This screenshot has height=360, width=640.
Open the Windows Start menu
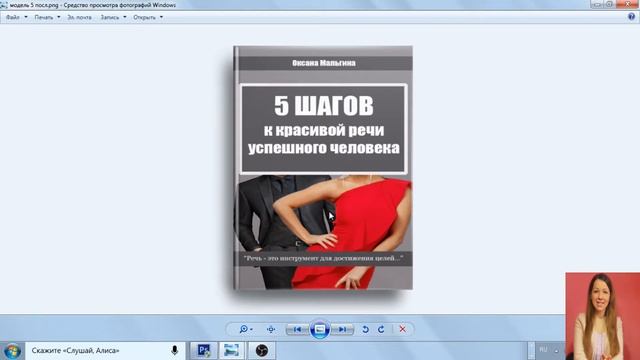coord(12,351)
